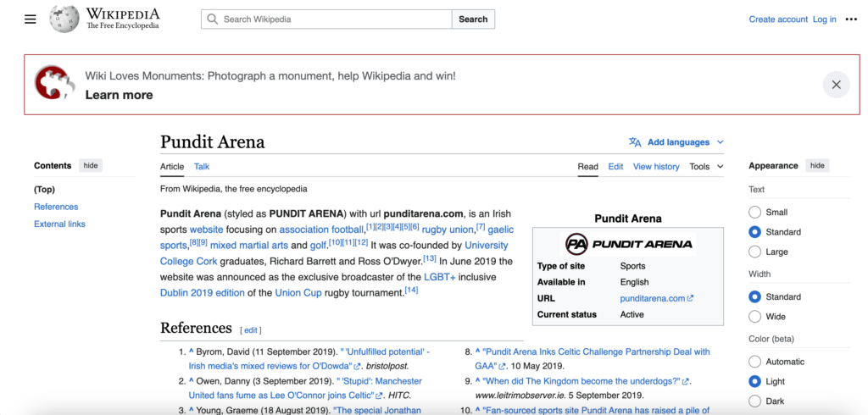Click the Create account link
The height and width of the screenshot is (415, 868).
click(778, 19)
